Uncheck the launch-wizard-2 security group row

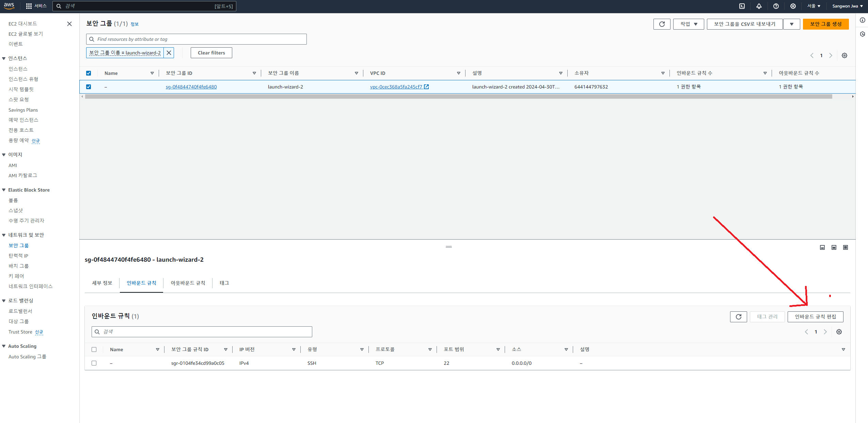[x=89, y=87]
